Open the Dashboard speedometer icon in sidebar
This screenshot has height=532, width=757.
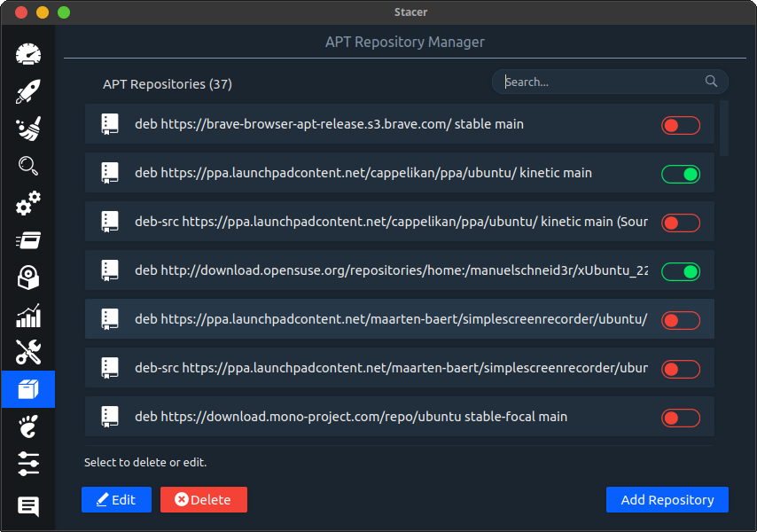tap(28, 54)
